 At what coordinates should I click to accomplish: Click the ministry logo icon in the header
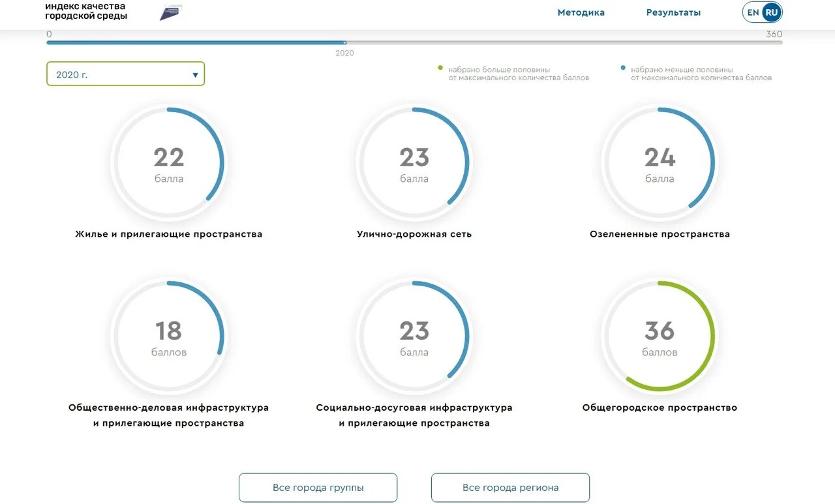[171, 12]
